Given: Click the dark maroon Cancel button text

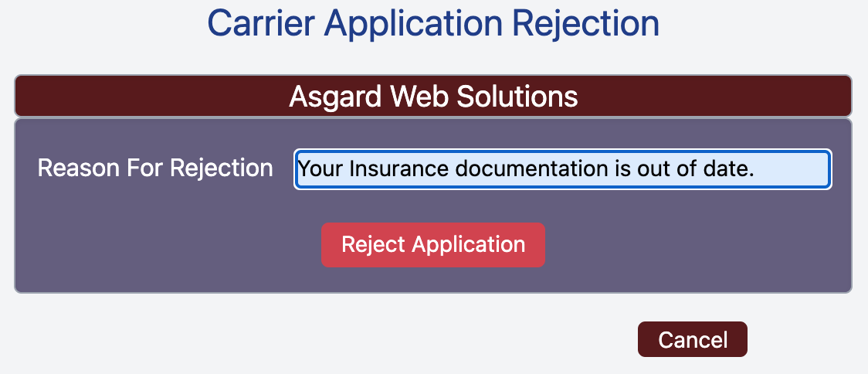Looking at the screenshot, I should (693, 340).
